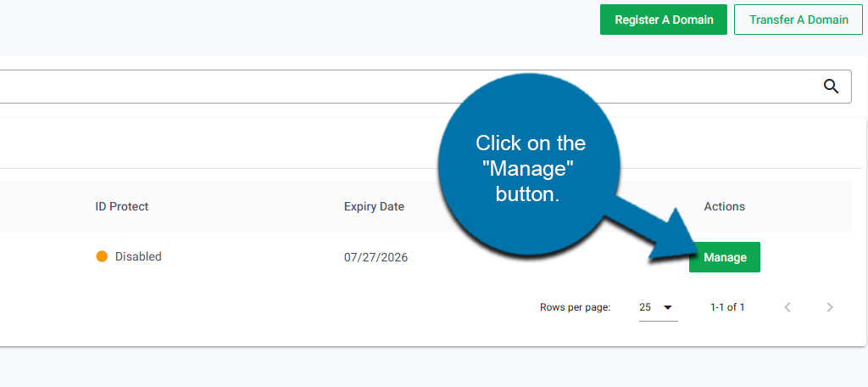Go to the next page chevron
This screenshot has height=387, width=868.
829,307
